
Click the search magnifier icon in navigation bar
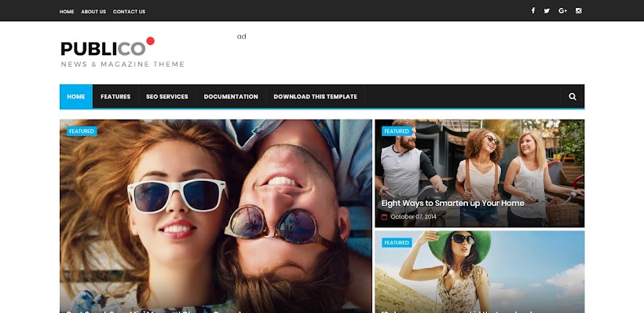click(572, 97)
